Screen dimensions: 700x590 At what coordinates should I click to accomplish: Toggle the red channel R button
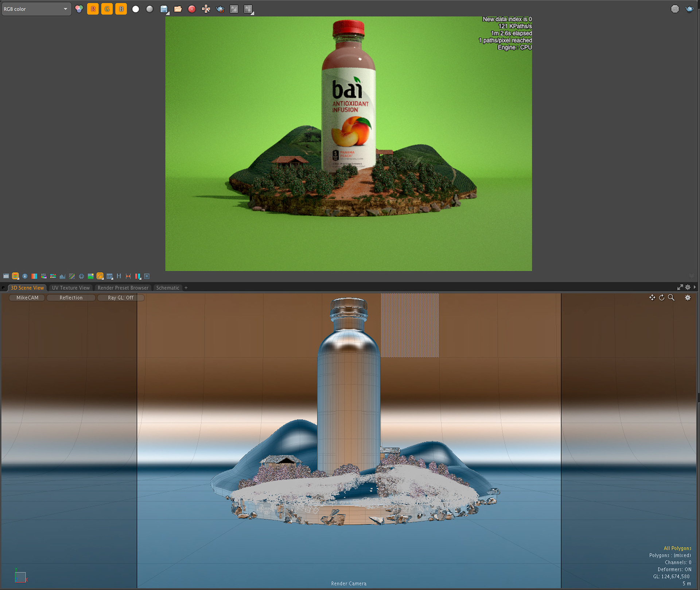[x=93, y=9]
